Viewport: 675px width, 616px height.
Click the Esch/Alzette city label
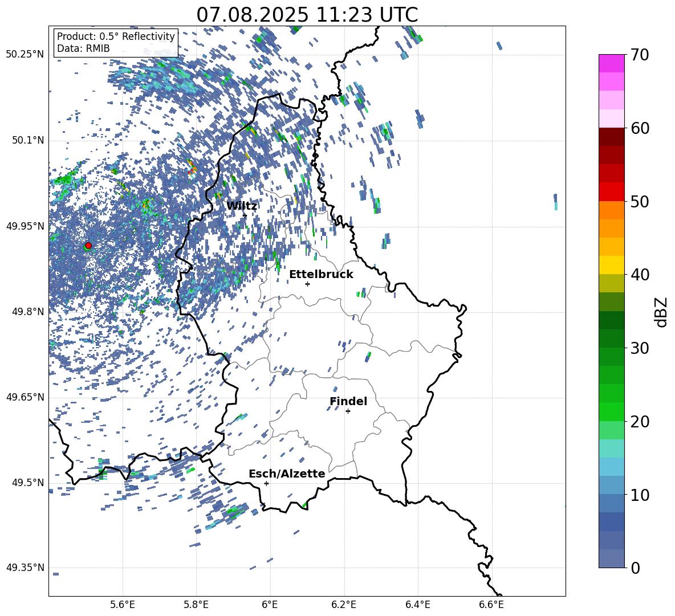(x=287, y=474)
